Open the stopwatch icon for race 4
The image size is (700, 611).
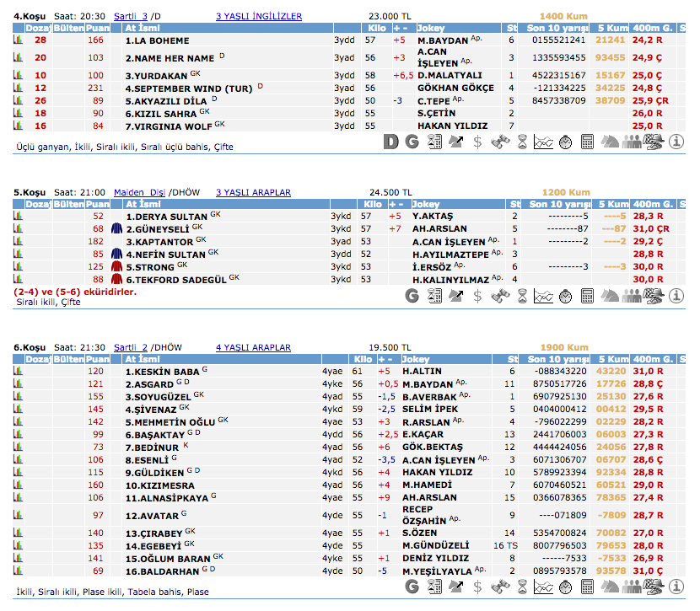(566, 142)
